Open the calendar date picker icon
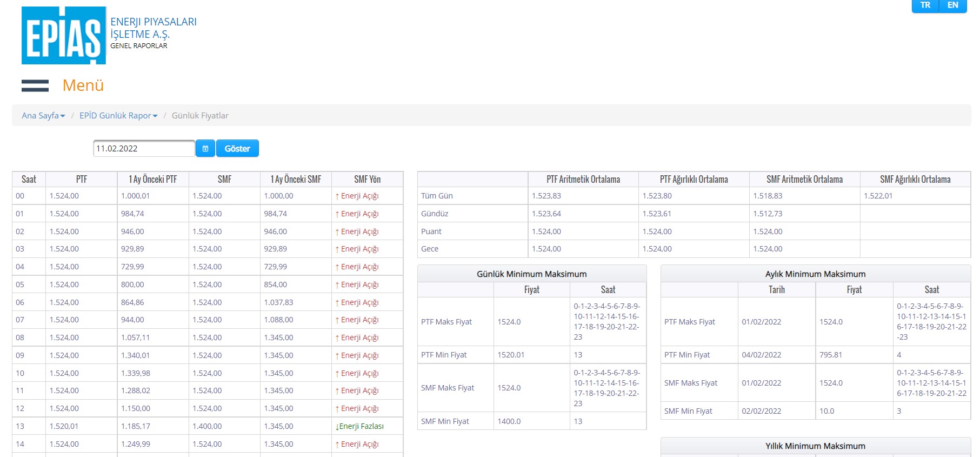Screen dimensions: 980x457 tap(205, 149)
